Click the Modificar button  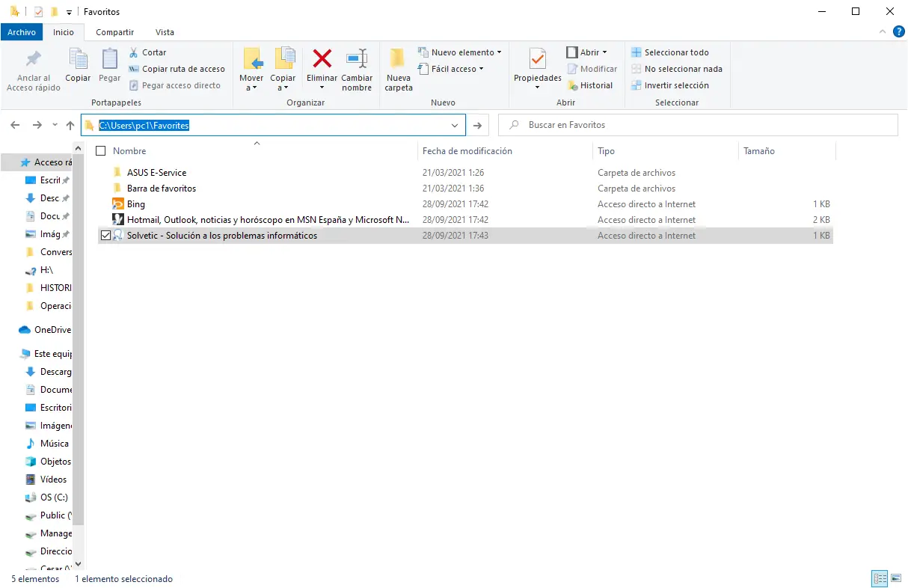592,69
